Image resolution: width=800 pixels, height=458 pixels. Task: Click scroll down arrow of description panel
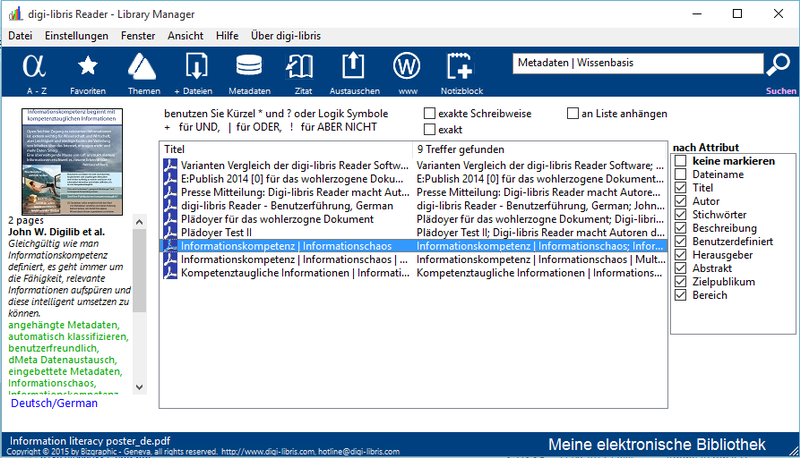pyautogui.click(x=139, y=387)
